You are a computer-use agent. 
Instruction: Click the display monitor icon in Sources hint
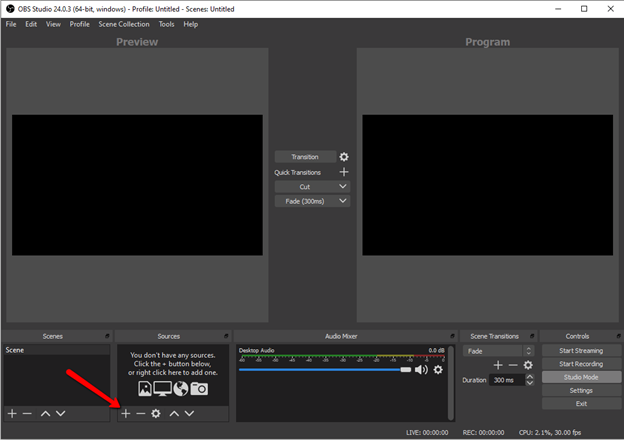click(x=162, y=389)
